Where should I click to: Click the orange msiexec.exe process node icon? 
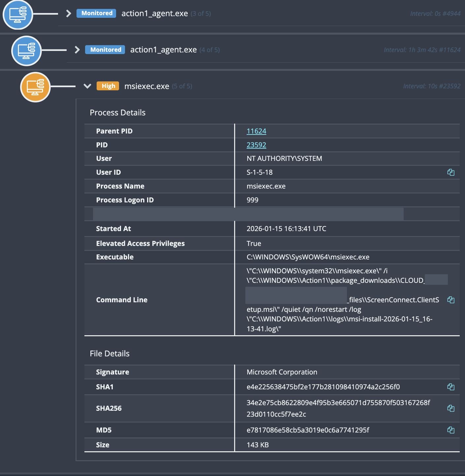35,87
